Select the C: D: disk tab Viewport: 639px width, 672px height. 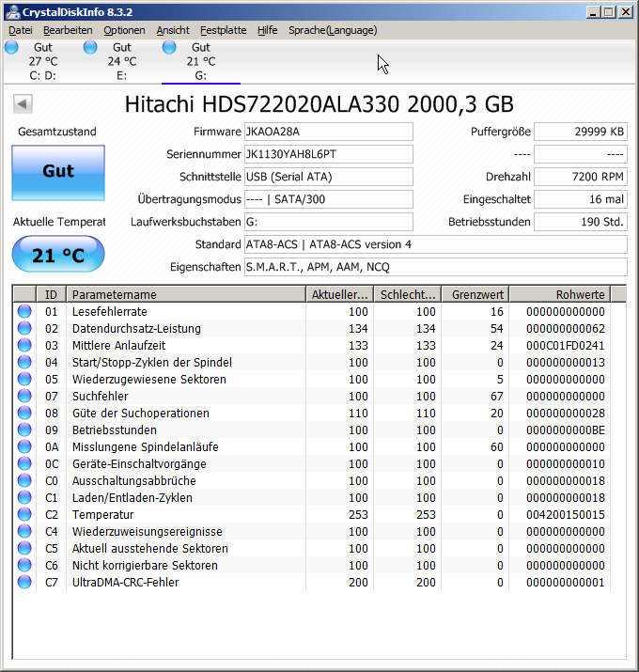pyautogui.click(x=43, y=62)
